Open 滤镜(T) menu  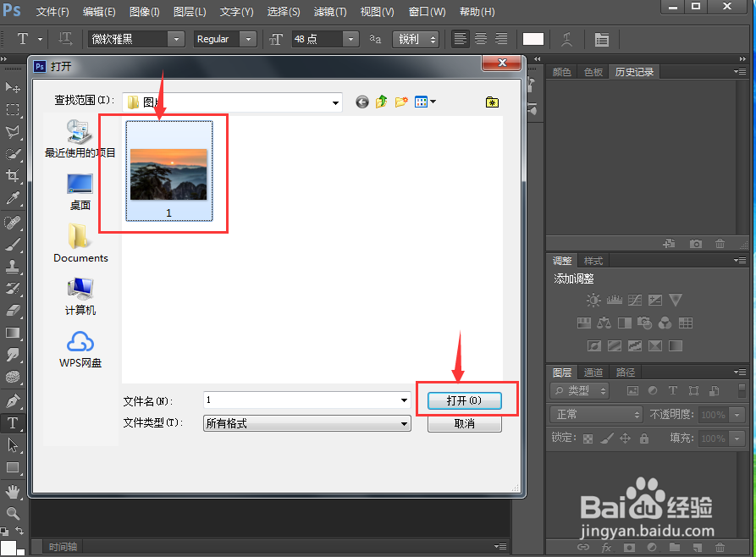[x=330, y=12]
